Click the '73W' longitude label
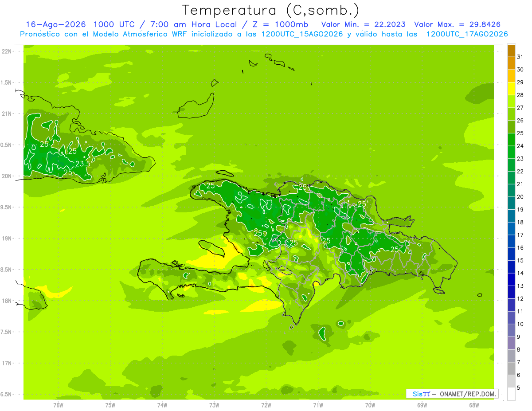This screenshot has height=411, width=532. pos(214,405)
